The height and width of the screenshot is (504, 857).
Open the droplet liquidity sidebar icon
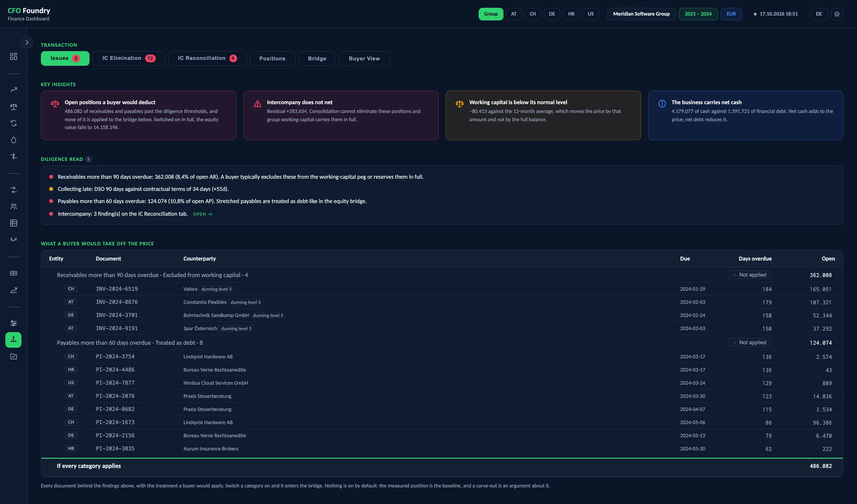click(14, 140)
